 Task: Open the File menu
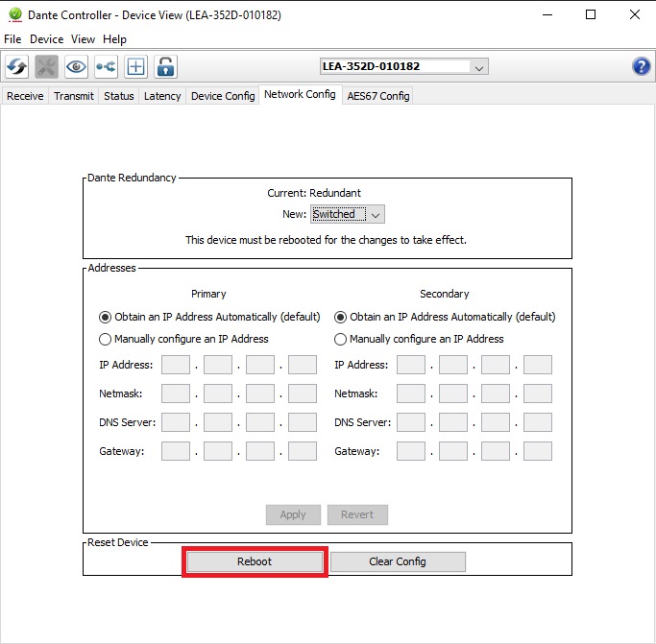coord(12,39)
